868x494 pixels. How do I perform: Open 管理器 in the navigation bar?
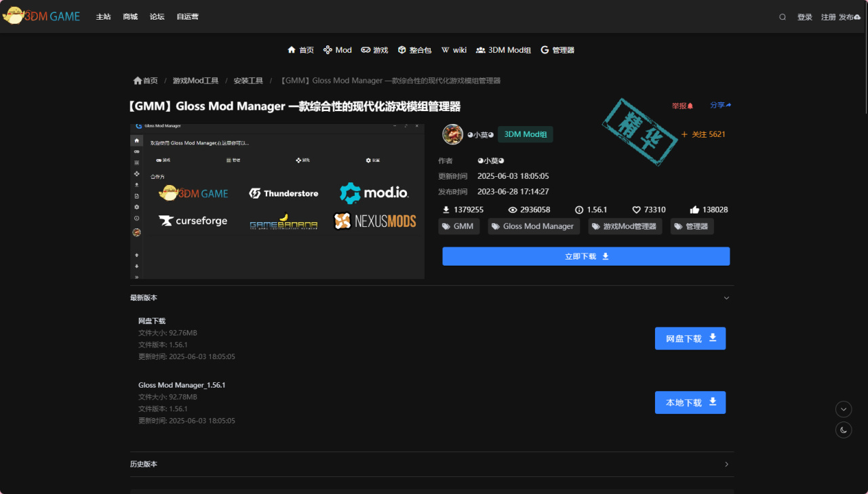click(557, 50)
